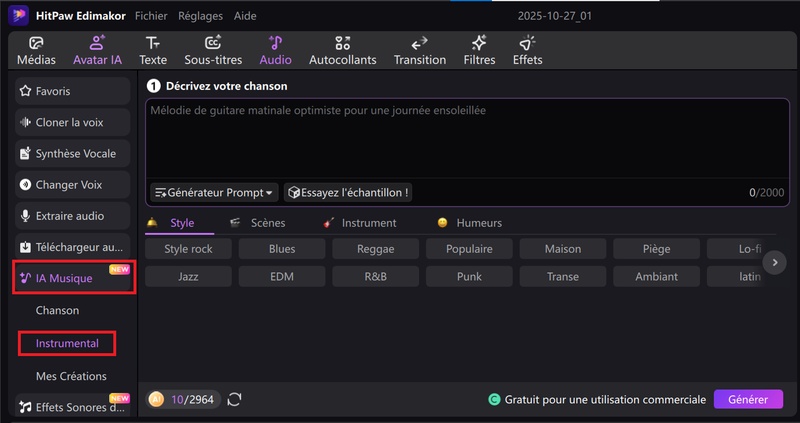Open the Fichier menu
The image size is (800, 423).
(x=151, y=16)
